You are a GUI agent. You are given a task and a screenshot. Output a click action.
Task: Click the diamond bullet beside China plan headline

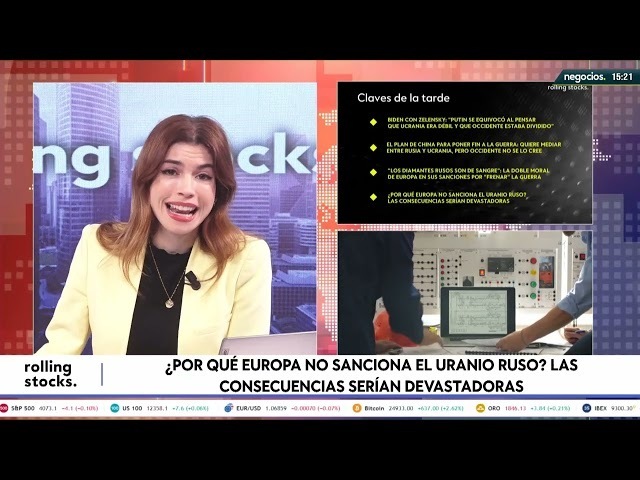[373, 147]
